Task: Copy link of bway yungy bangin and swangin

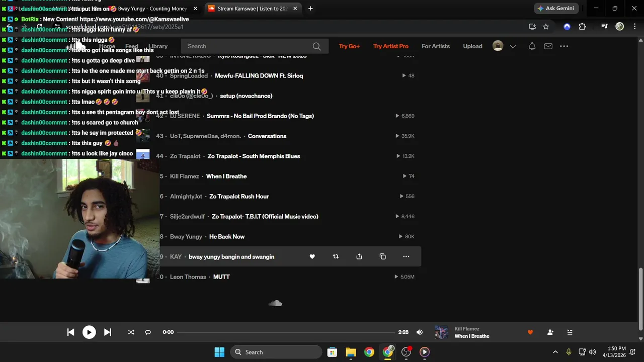Action: (x=382, y=256)
